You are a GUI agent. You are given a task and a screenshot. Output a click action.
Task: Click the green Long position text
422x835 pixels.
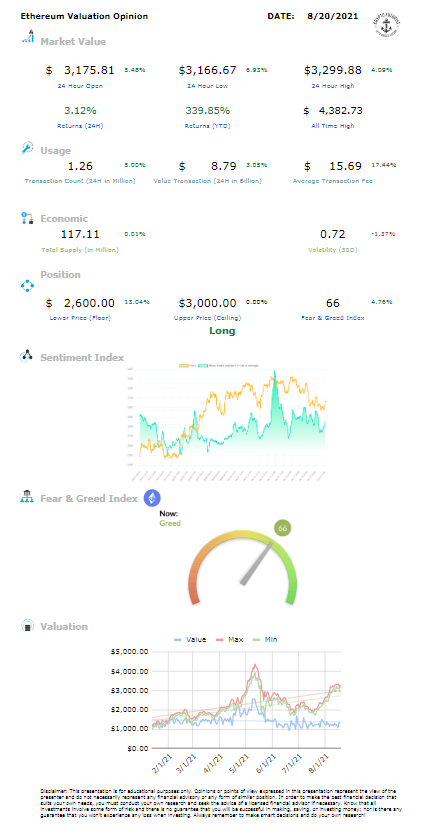(222, 331)
